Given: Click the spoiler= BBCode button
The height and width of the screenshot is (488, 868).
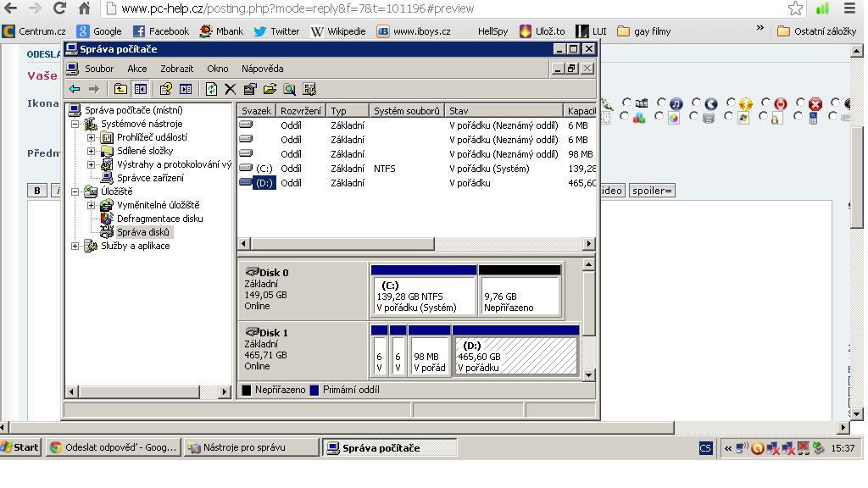Looking at the screenshot, I should tap(652, 191).
